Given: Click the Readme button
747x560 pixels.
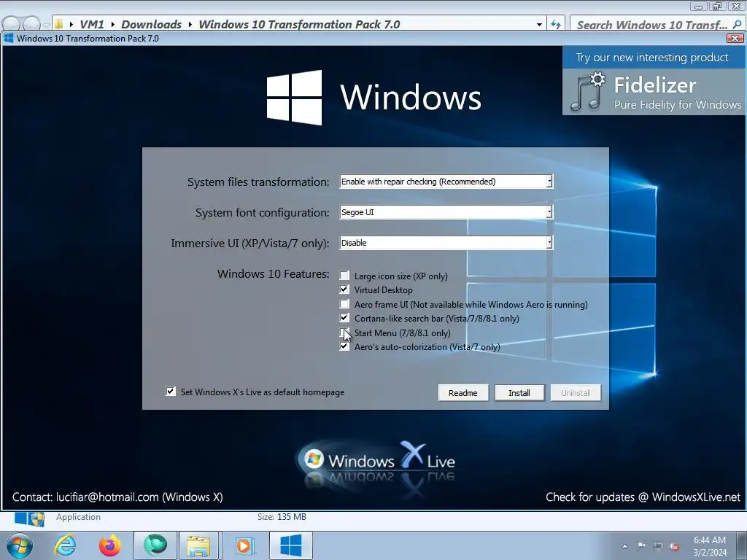Looking at the screenshot, I should [x=463, y=393].
